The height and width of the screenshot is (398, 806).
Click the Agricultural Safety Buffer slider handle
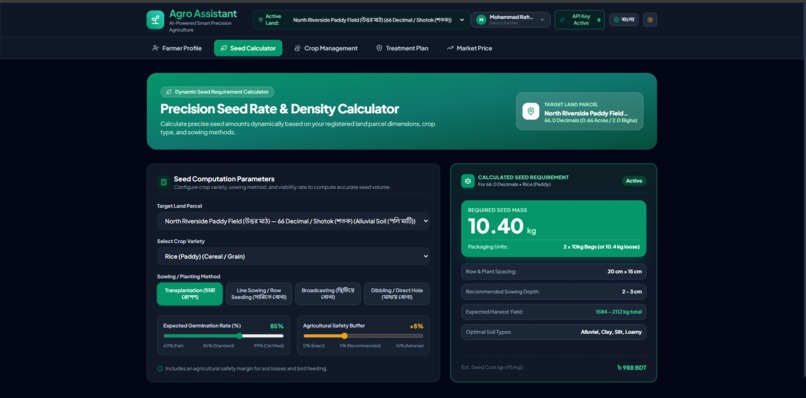(344, 336)
